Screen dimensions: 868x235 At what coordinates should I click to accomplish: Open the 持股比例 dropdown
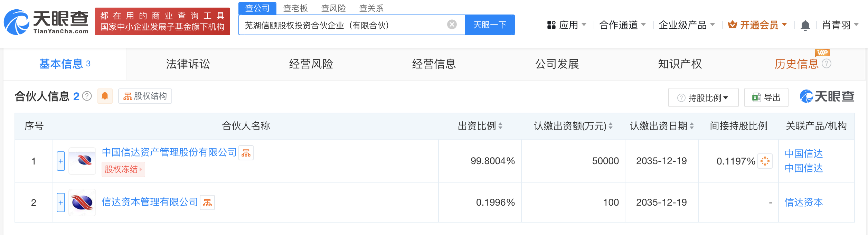tap(703, 98)
